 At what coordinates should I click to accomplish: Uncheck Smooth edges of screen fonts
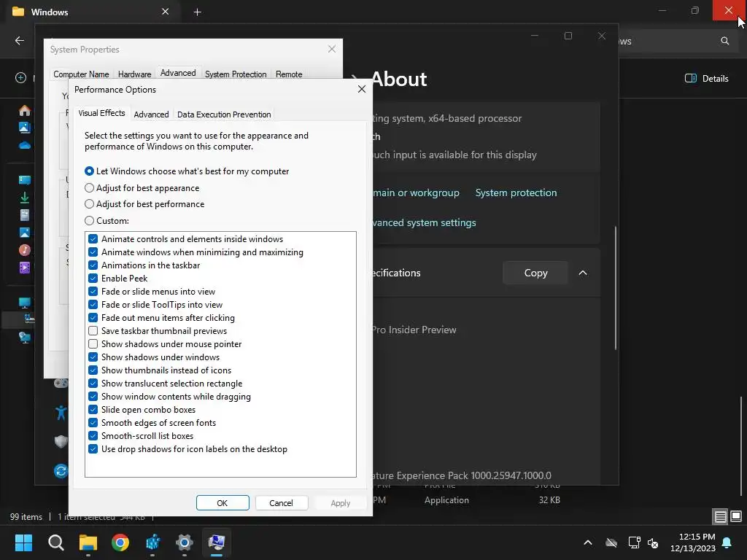(93, 423)
